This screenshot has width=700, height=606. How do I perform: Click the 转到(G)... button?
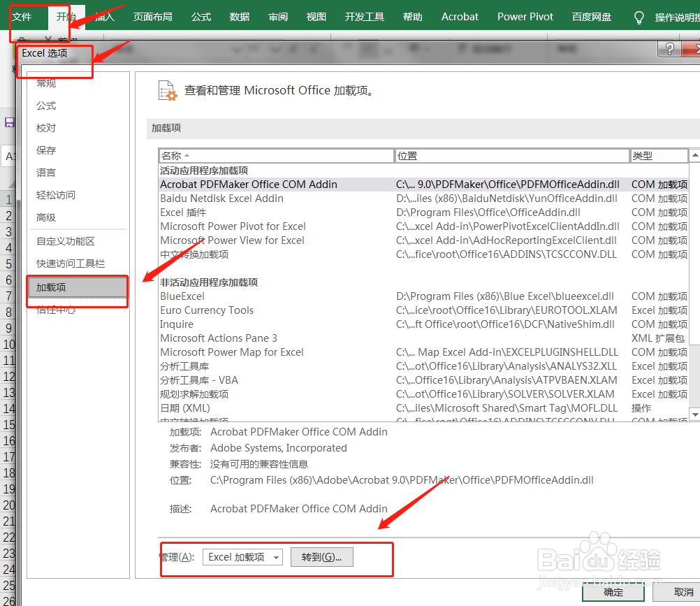321,557
